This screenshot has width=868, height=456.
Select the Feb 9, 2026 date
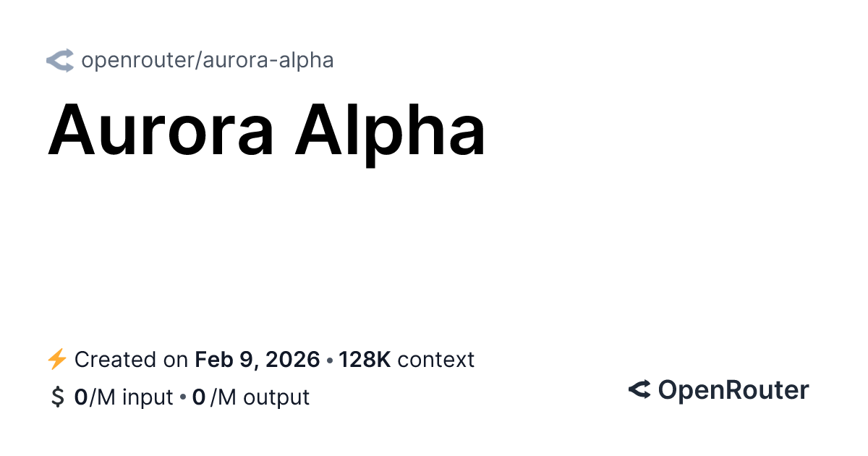point(258,360)
